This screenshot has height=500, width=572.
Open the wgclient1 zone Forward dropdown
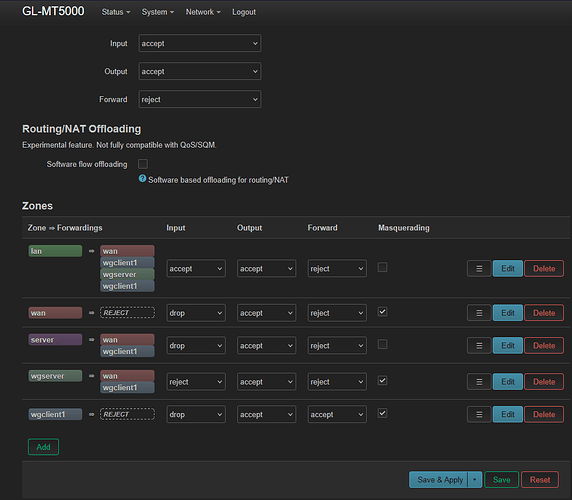click(337, 414)
